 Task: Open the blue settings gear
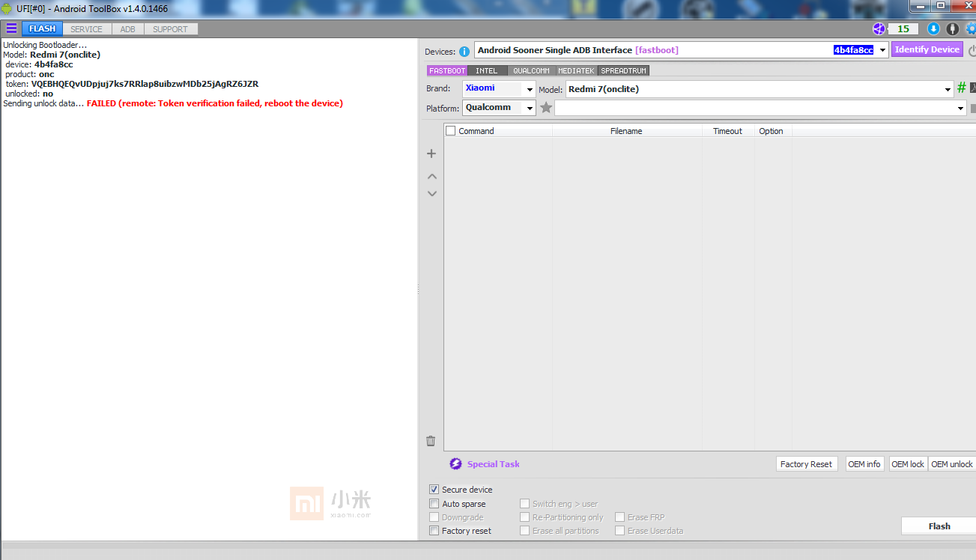[x=971, y=28]
